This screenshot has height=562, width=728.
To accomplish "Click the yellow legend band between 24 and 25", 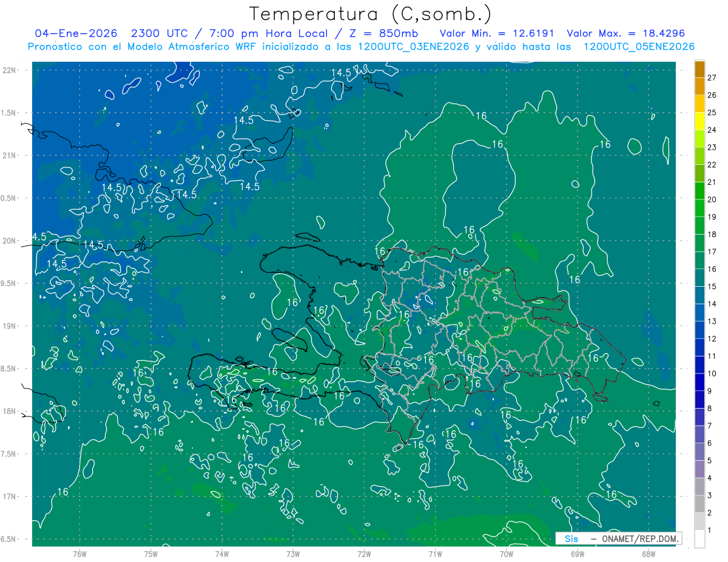I will tap(699, 121).
